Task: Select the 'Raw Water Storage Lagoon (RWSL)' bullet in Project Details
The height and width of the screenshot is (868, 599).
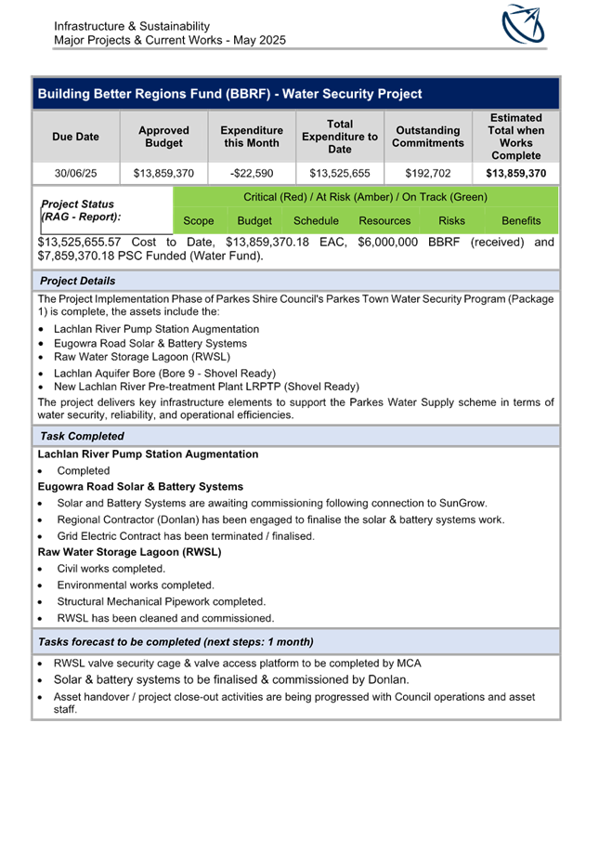Action: (141, 357)
